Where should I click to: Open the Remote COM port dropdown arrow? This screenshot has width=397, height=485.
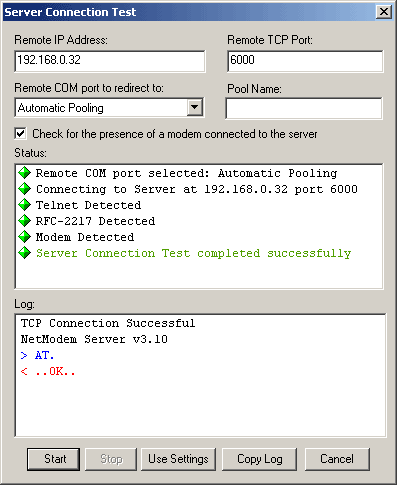click(x=195, y=108)
